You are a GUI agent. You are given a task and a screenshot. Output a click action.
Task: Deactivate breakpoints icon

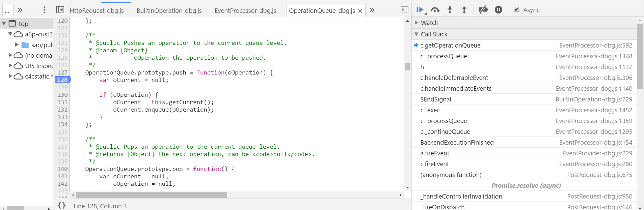[x=483, y=10]
